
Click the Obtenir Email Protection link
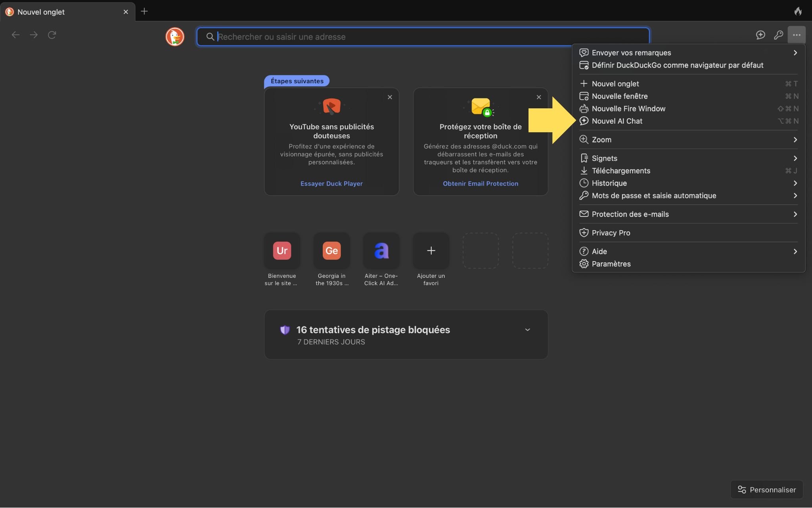(481, 184)
